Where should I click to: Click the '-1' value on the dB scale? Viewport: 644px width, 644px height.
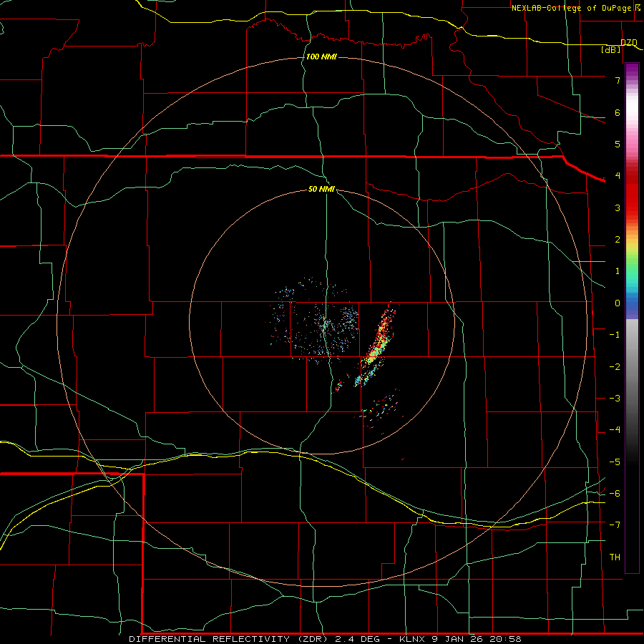pos(615,335)
